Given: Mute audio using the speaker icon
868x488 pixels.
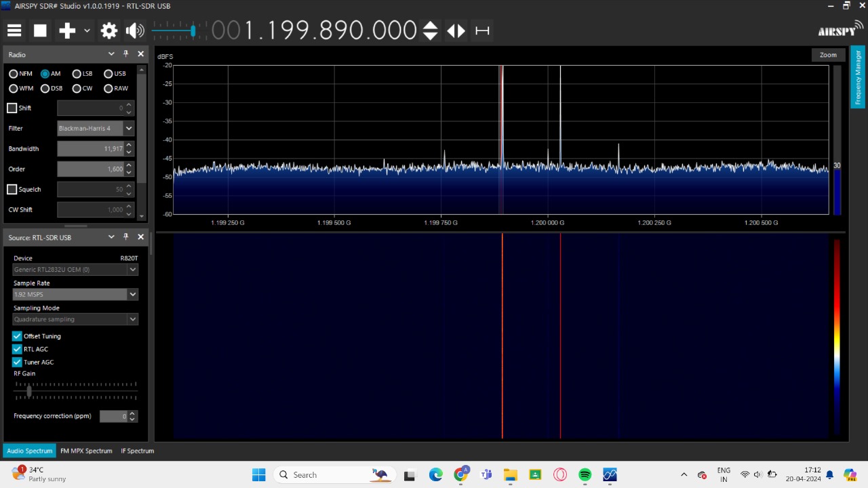Looking at the screenshot, I should tap(135, 30).
